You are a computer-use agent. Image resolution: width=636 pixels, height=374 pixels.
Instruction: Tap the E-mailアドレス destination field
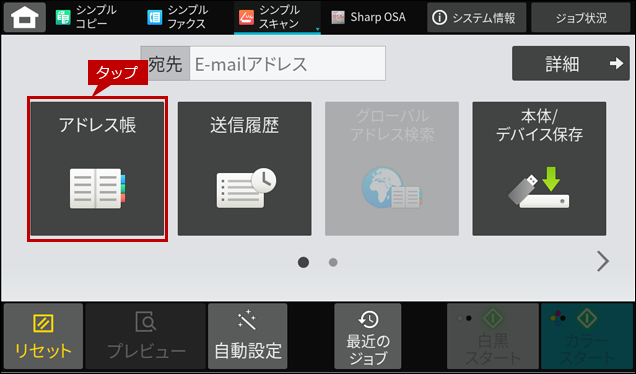click(287, 64)
